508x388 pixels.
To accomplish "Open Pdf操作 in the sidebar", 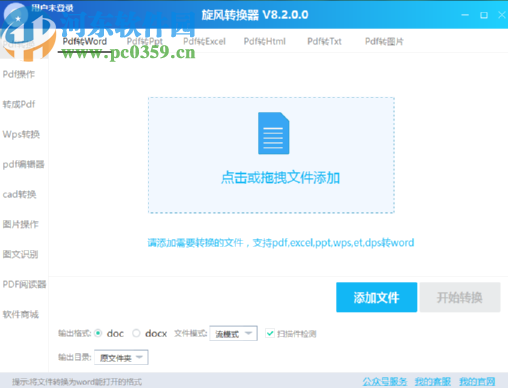I will 19,74.
